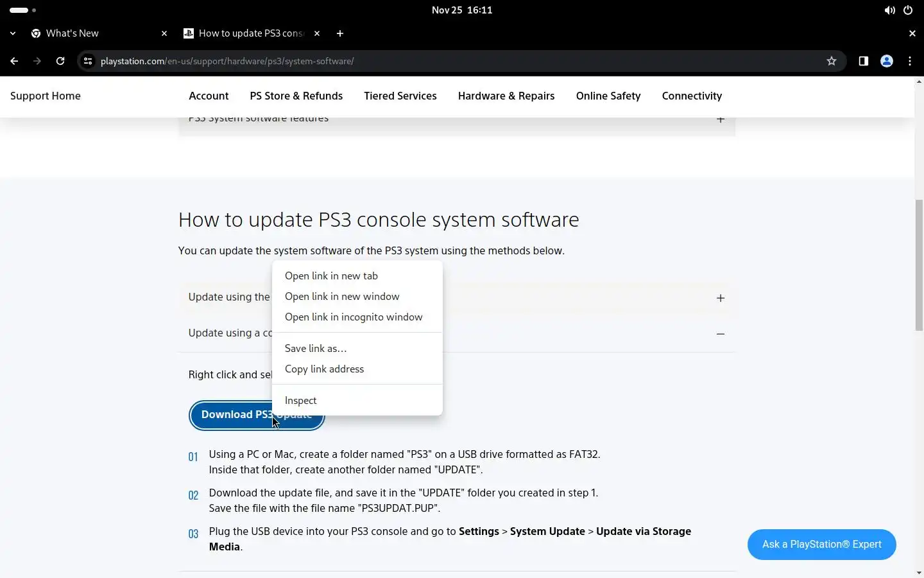The height and width of the screenshot is (578, 924).
Task: Choose Inspect from context menu
Action: coord(357,400)
